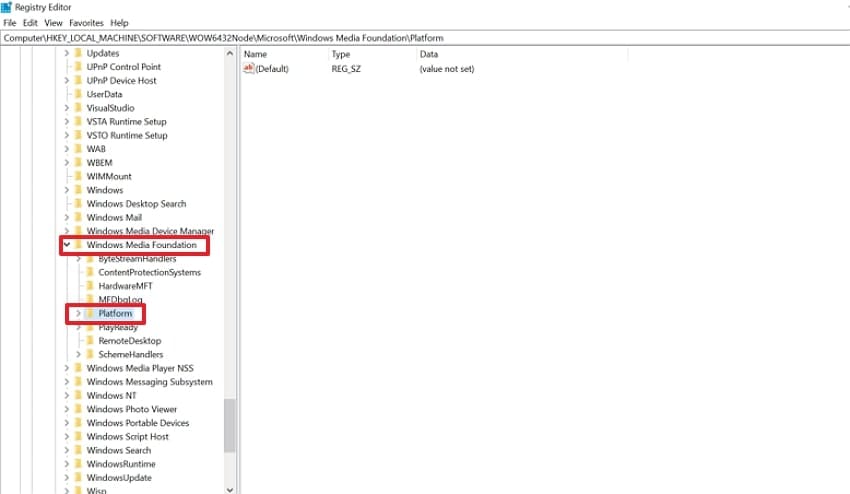
Task: Click the tree scrollbar up arrow
Action: tap(229, 53)
